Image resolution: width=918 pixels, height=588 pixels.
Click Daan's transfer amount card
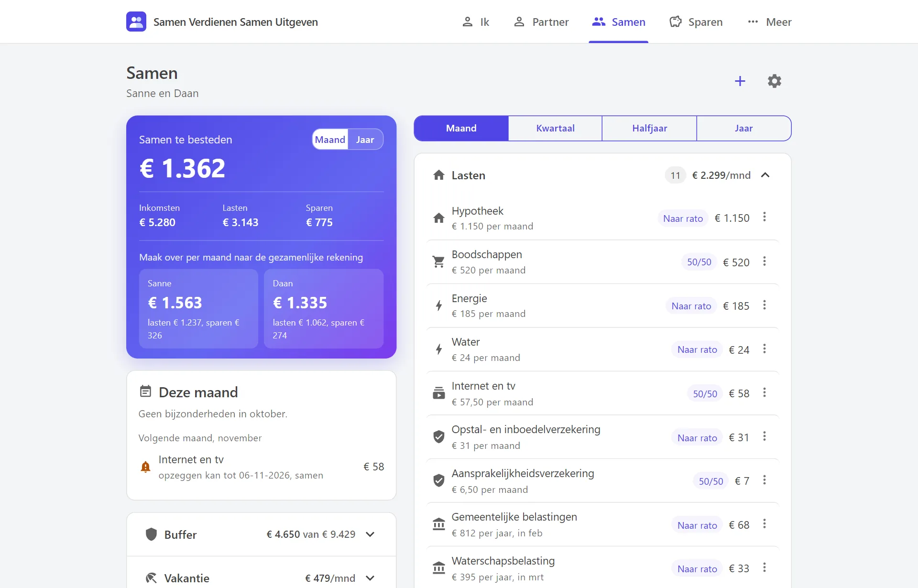pyautogui.click(x=324, y=308)
